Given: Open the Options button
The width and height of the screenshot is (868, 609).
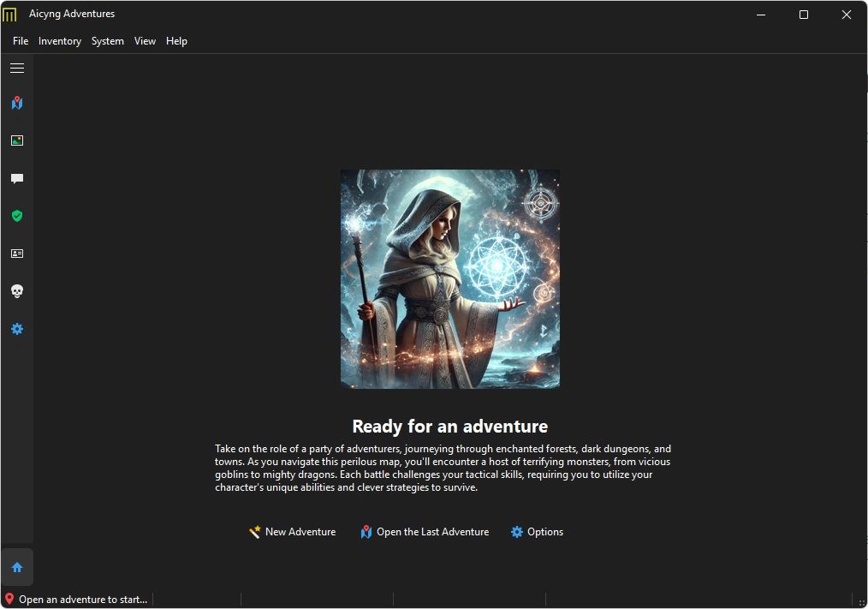Looking at the screenshot, I should tap(537, 532).
